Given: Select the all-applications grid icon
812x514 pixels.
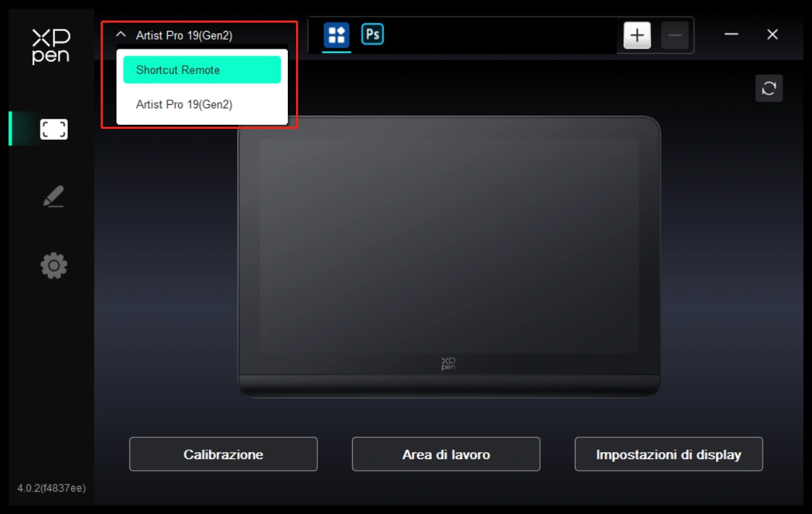Looking at the screenshot, I should coord(336,35).
